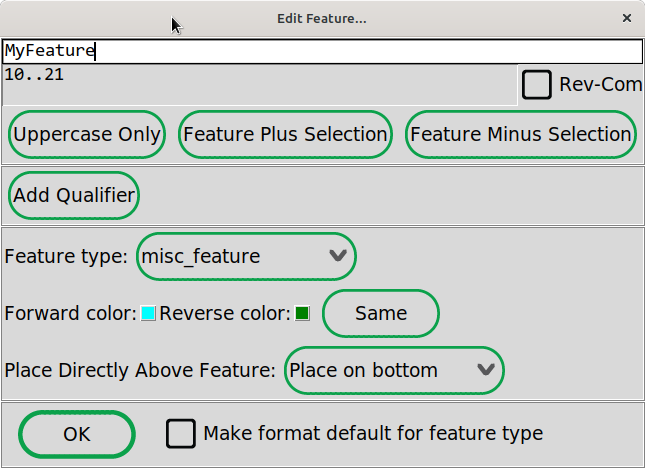Click the Make format default for feature type label
The height and width of the screenshot is (468, 645).
pyautogui.click(x=373, y=433)
